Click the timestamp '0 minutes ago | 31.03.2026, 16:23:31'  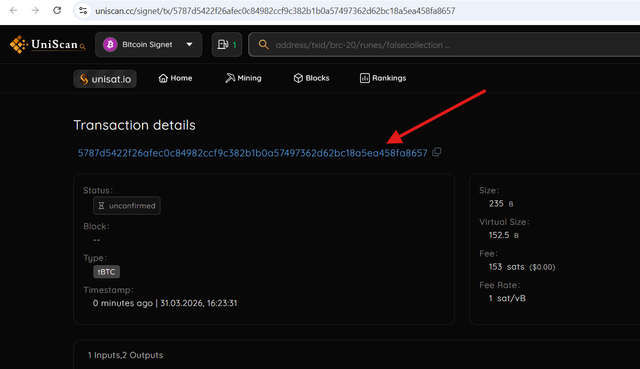(165, 303)
